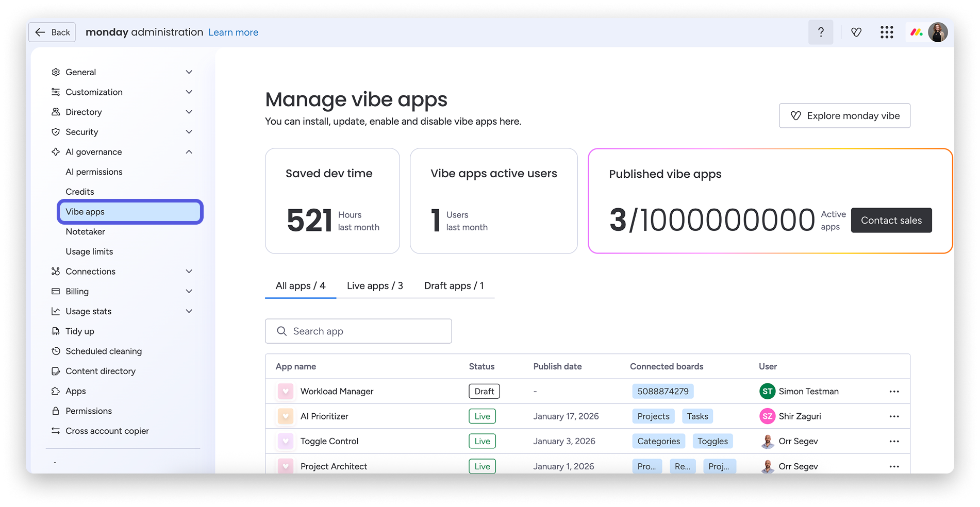The width and height of the screenshot is (980, 507).
Task: Go back with the Back button
Action: pos(52,32)
